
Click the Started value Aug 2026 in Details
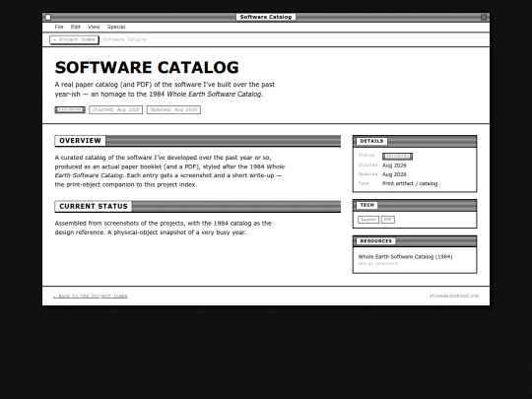tap(394, 166)
